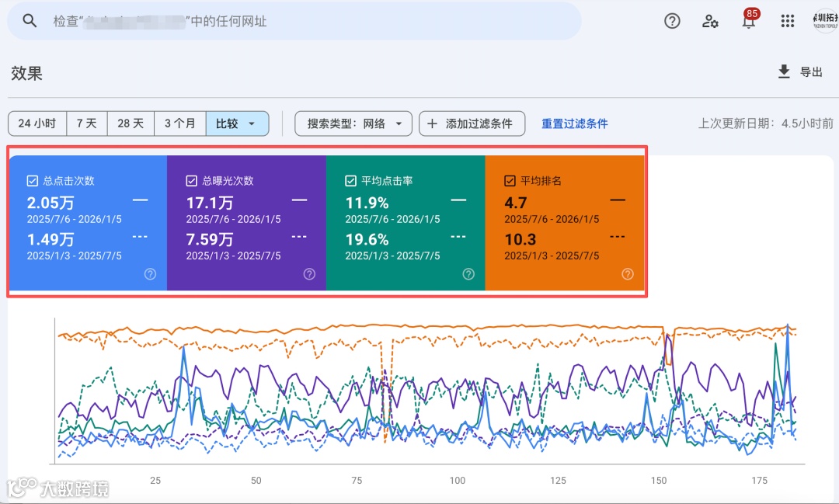Focus the URL inspection search field
Image resolution: width=839 pixels, height=504 pixels.
point(294,21)
